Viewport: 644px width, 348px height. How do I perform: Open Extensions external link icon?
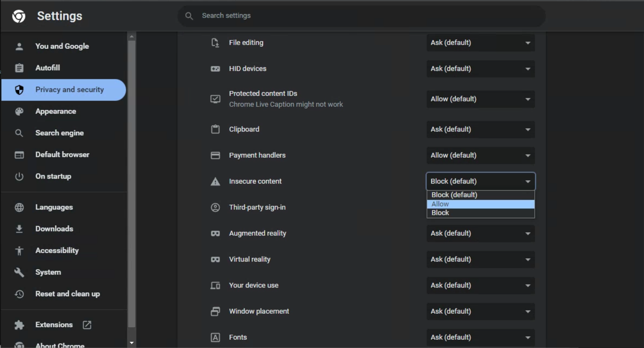coord(87,325)
